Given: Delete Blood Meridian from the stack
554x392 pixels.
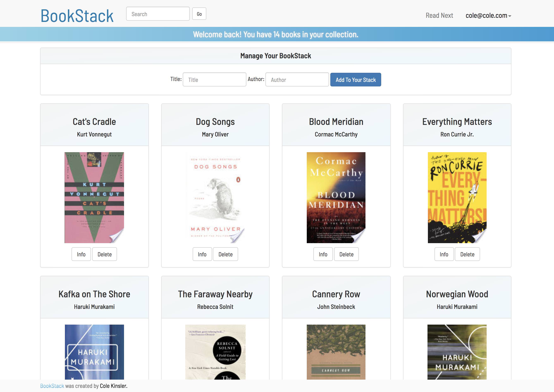Looking at the screenshot, I should point(346,254).
